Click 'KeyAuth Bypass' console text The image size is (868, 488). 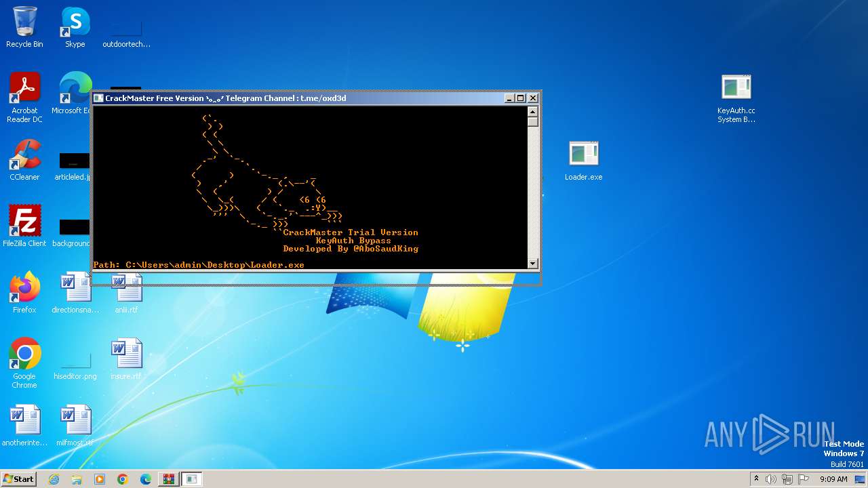pyautogui.click(x=353, y=241)
